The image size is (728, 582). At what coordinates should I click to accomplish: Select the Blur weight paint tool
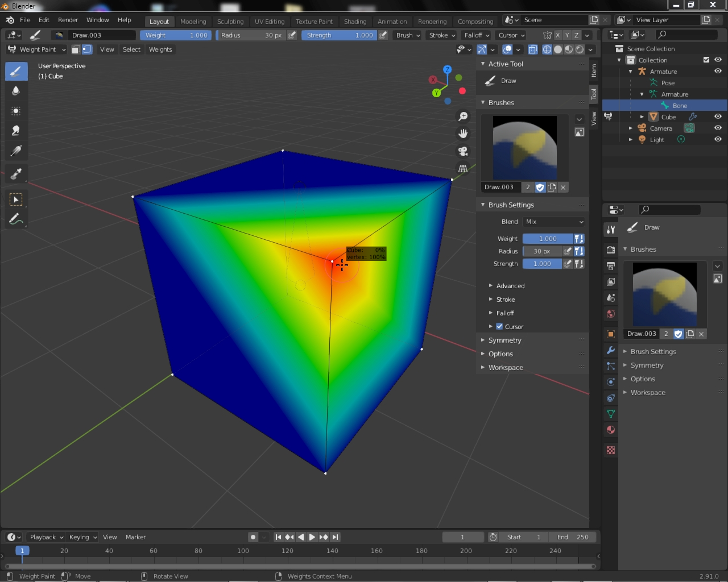pyautogui.click(x=16, y=90)
